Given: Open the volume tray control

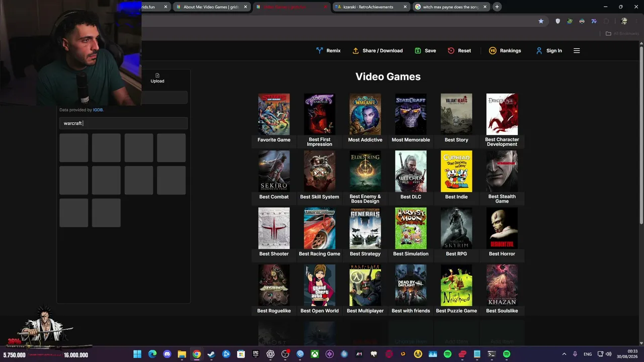Looking at the screenshot, I should click(609, 354).
